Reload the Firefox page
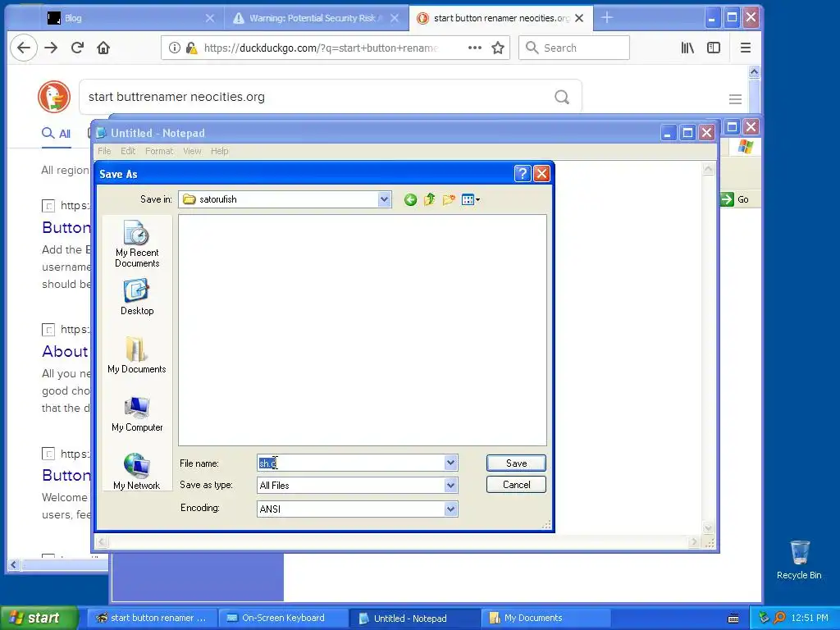This screenshot has width=840, height=630. point(77,48)
